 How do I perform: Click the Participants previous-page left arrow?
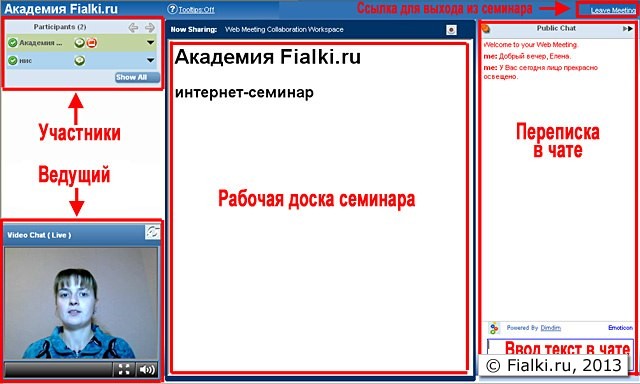click(133, 28)
